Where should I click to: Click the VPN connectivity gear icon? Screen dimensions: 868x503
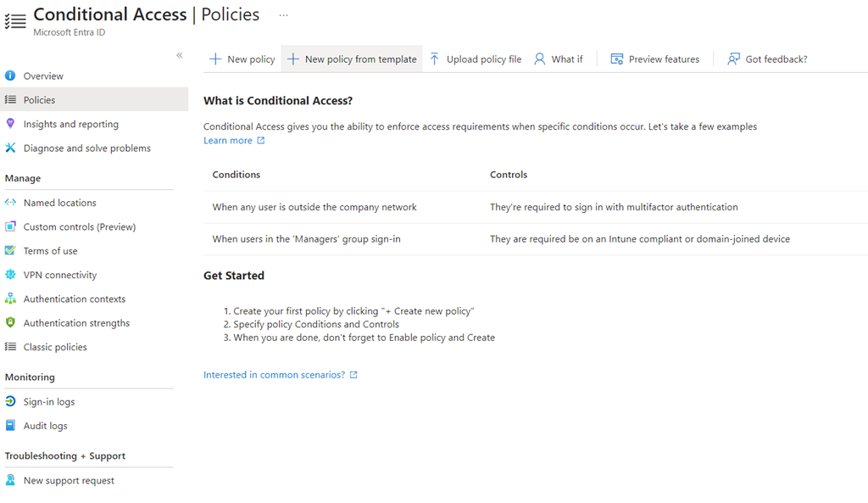tap(9, 274)
